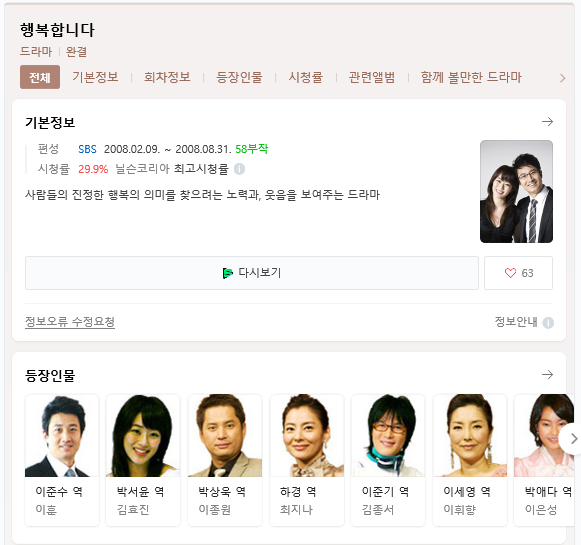Image resolution: width=581 pixels, height=545 pixels.
Task: Click the info icon beside 정보안내
Action: point(548,323)
